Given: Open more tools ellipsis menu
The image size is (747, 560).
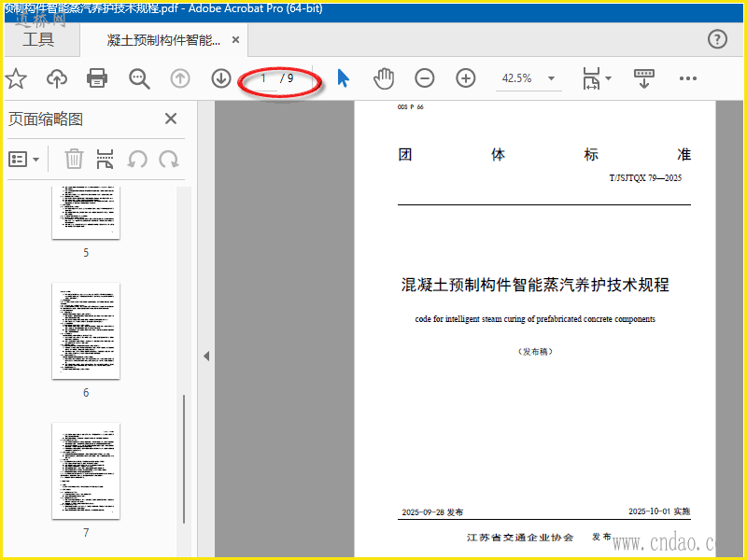Looking at the screenshot, I should click(688, 78).
